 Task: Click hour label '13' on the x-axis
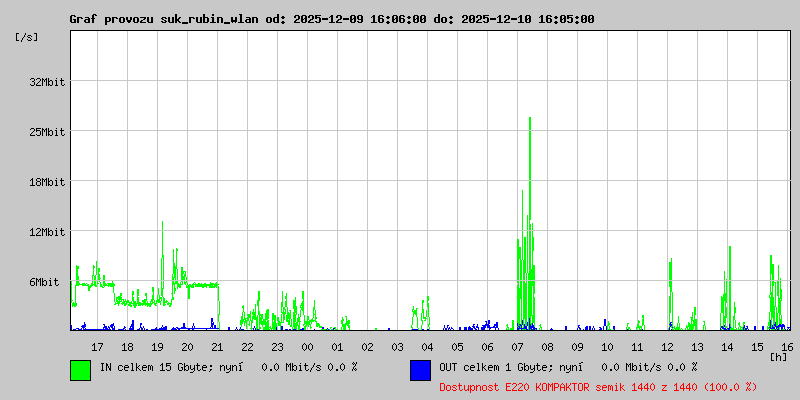pos(697,347)
